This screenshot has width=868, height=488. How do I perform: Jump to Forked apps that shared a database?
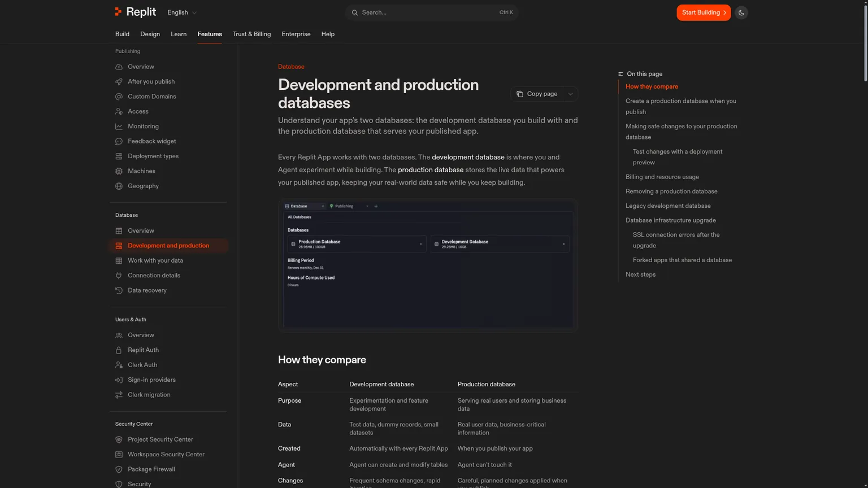click(682, 260)
